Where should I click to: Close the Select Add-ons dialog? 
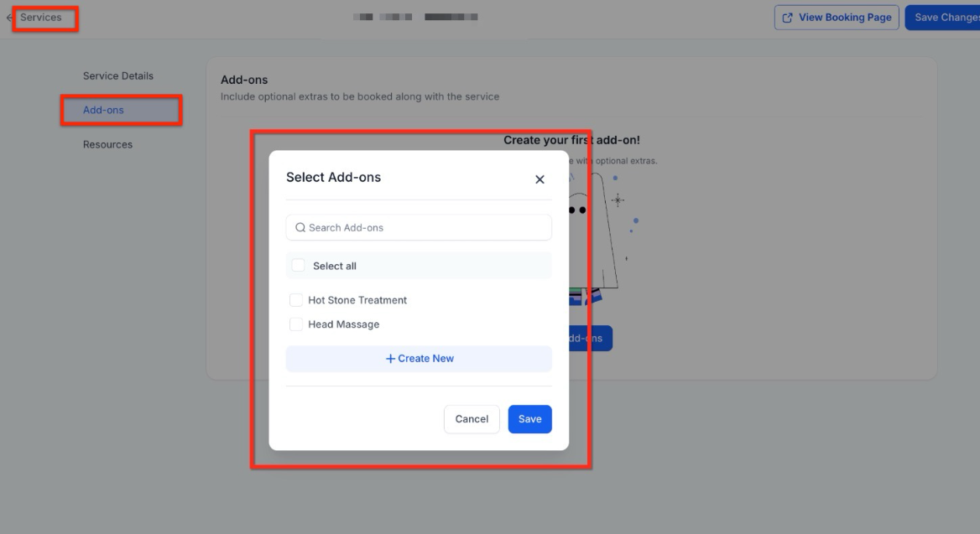click(540, 179)
